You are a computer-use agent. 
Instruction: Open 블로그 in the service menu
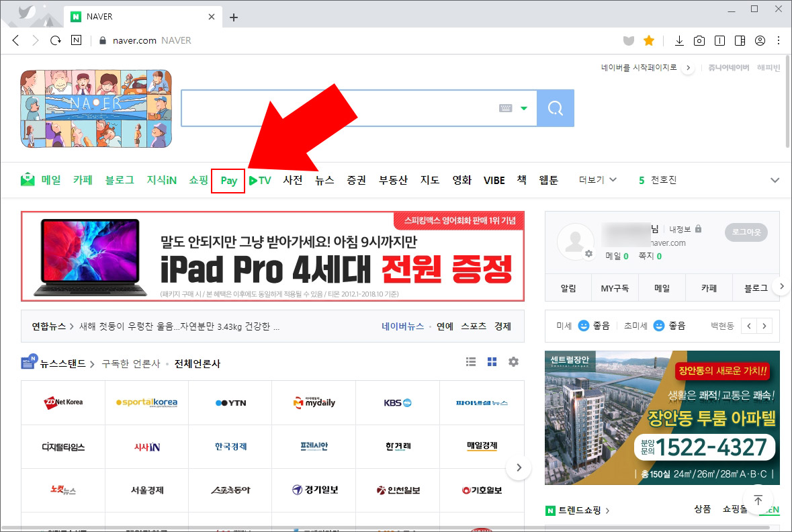(x=120, y=180)
